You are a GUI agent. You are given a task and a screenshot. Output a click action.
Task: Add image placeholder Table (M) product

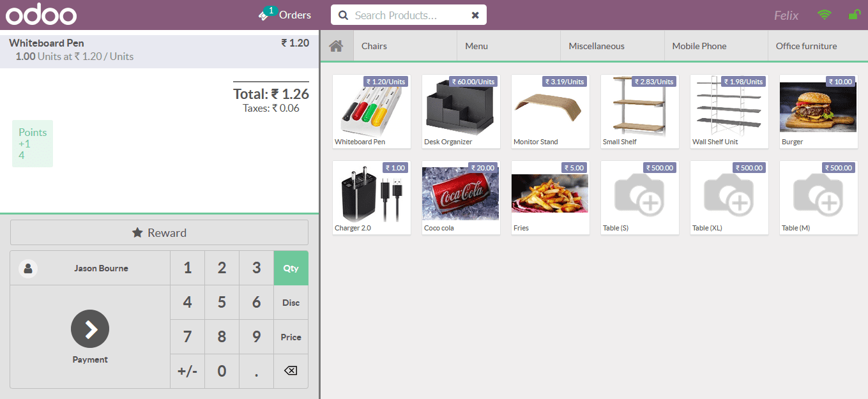pyautogui.click(x=819, y=198)
